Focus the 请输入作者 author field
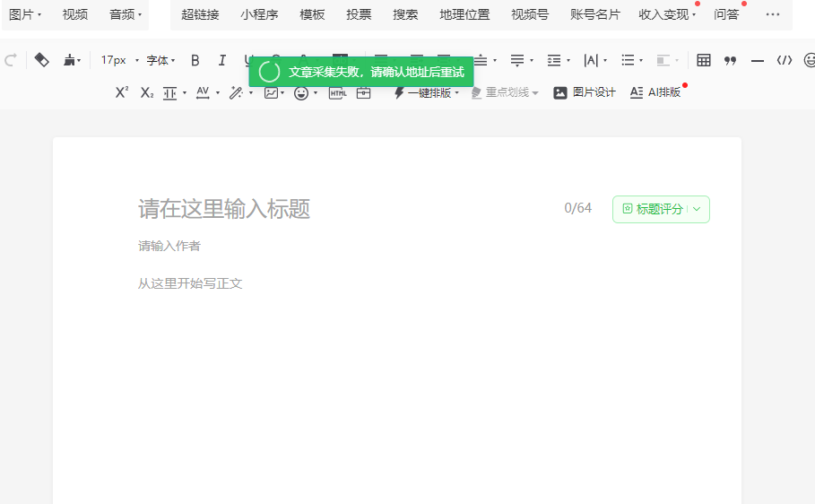815x504 pixels. (x=169, y=246)
